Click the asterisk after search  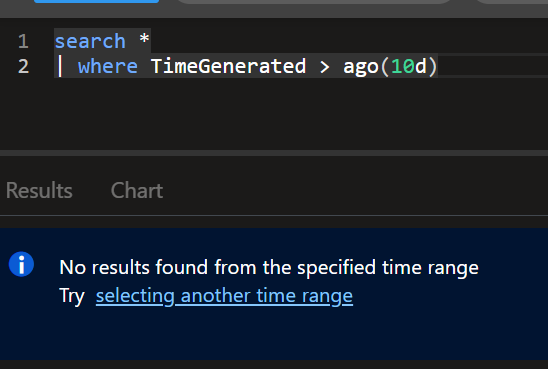144,38
